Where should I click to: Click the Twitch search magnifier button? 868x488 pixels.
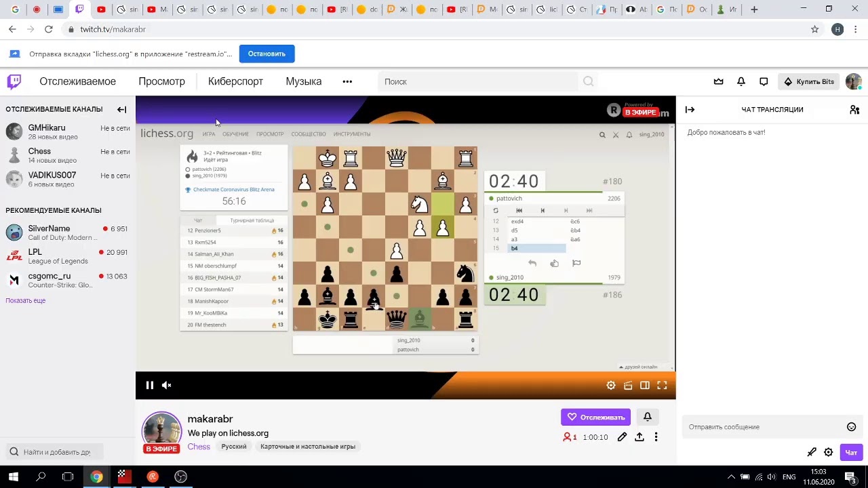click(x=589, y=81)
